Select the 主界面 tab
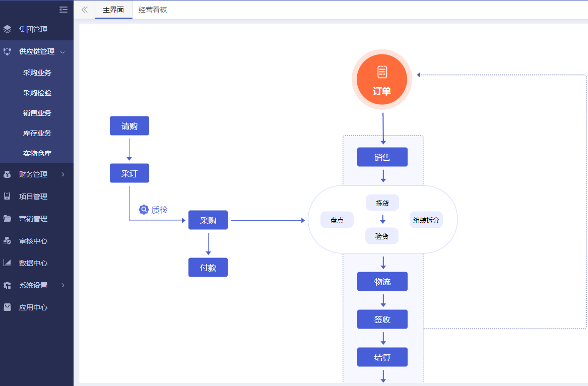The image size is (588, 386). tap(113, 10)
